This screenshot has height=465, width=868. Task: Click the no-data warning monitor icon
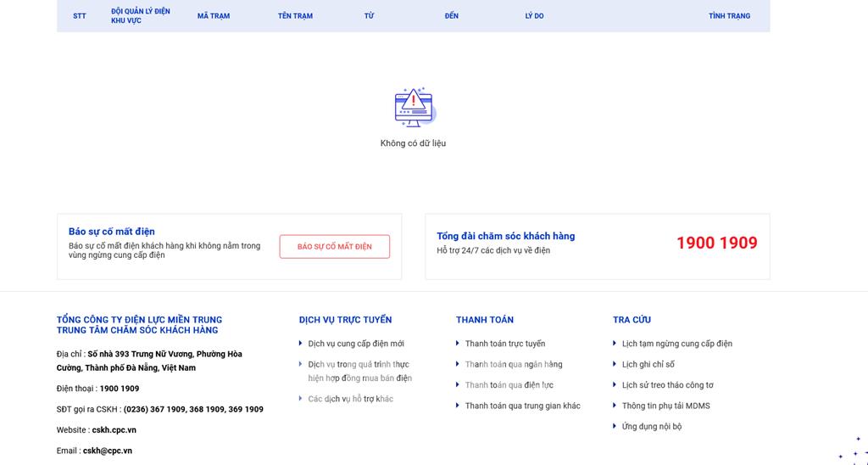[414, 107]
